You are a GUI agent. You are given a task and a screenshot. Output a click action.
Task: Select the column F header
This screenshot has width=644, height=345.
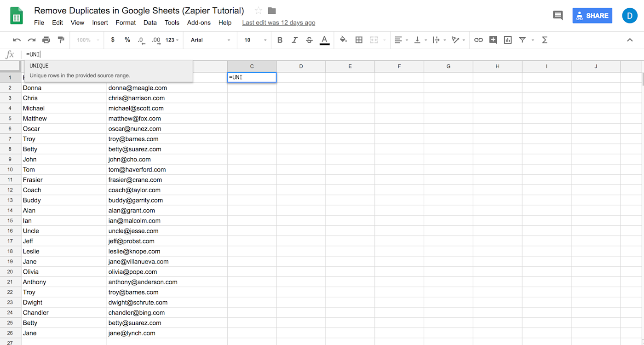pyautogui.click(x=399, y=66)
